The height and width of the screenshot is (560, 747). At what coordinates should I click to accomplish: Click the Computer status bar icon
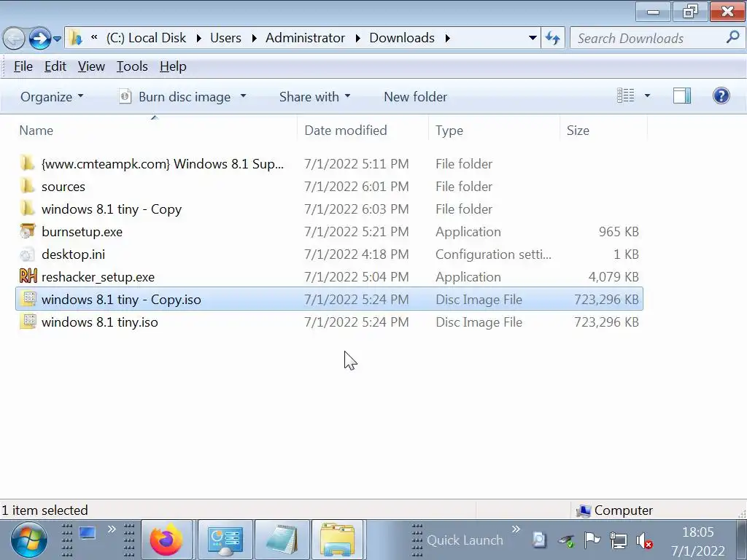[584, 511]
